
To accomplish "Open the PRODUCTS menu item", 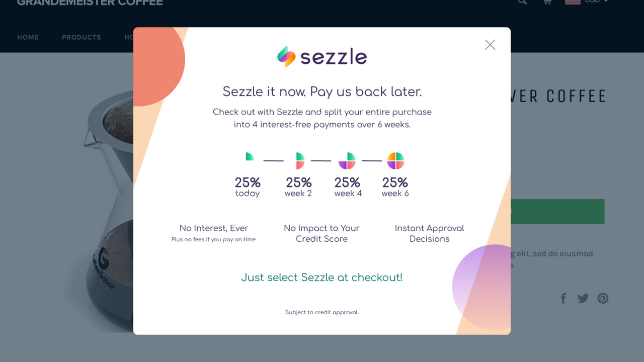I will [x=82, y=37].
